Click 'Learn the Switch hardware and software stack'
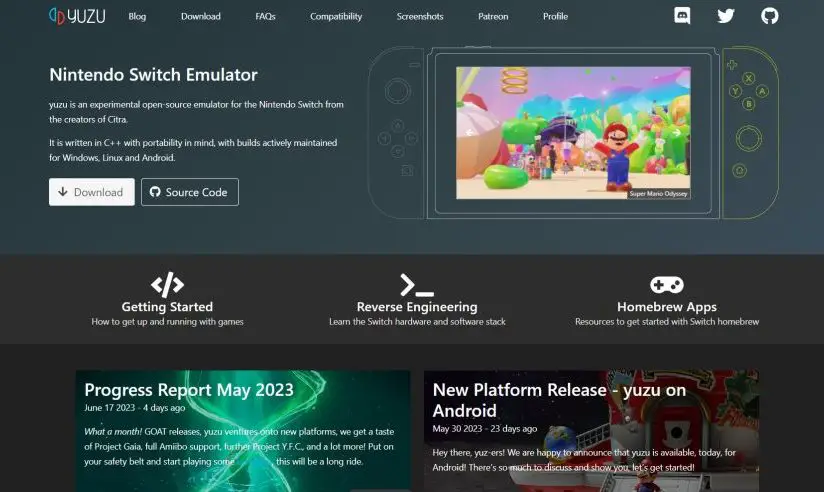The height and width of the screenshot is (492, 824). (417, 321)
